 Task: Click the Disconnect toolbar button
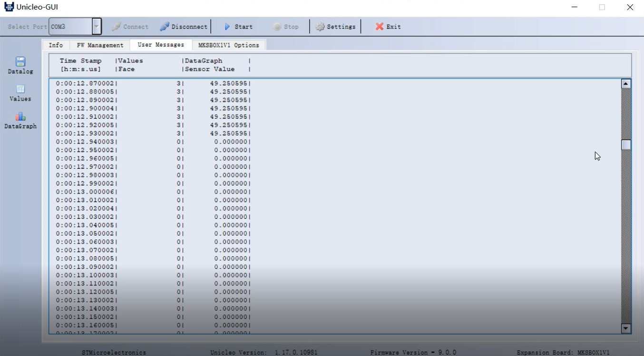184,27
